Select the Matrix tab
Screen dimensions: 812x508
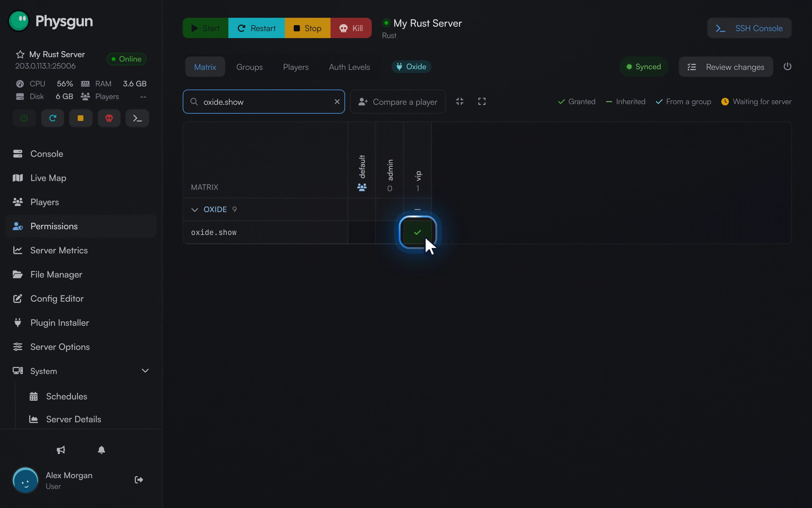pos(205,67)
